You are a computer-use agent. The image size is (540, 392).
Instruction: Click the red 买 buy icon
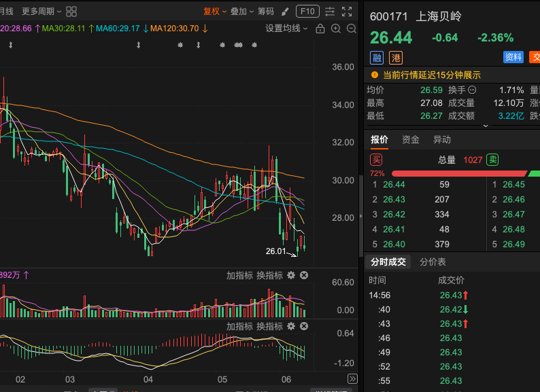pos(376,160)
